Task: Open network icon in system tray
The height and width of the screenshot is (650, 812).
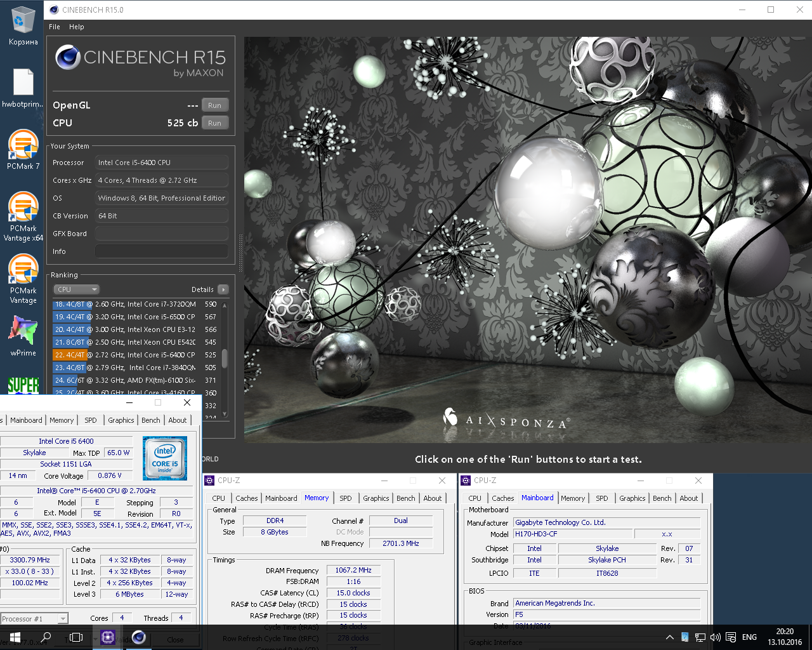Action: (700, 637)
